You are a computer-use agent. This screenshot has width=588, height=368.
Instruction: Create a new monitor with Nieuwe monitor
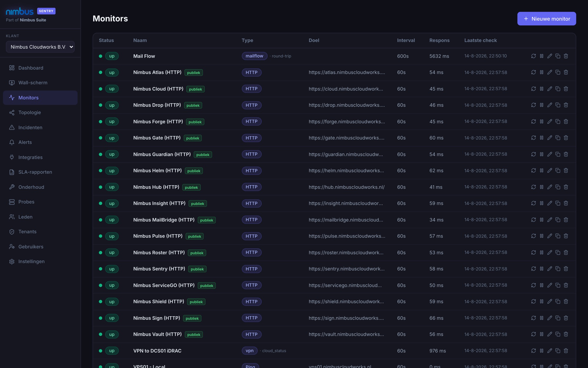(547, 19)
